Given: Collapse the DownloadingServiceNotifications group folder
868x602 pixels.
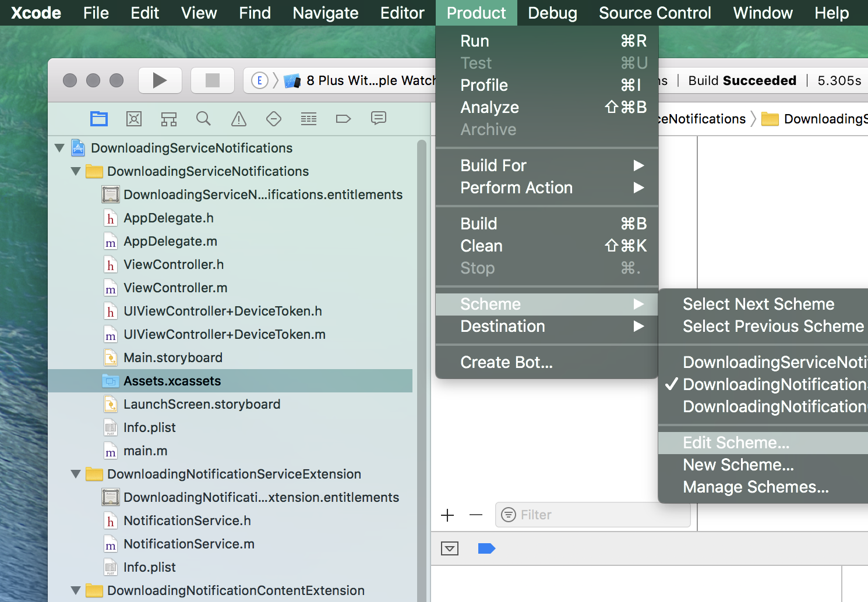Looking at the screenshot, I should pyautogui.click(x=76, y=171).
